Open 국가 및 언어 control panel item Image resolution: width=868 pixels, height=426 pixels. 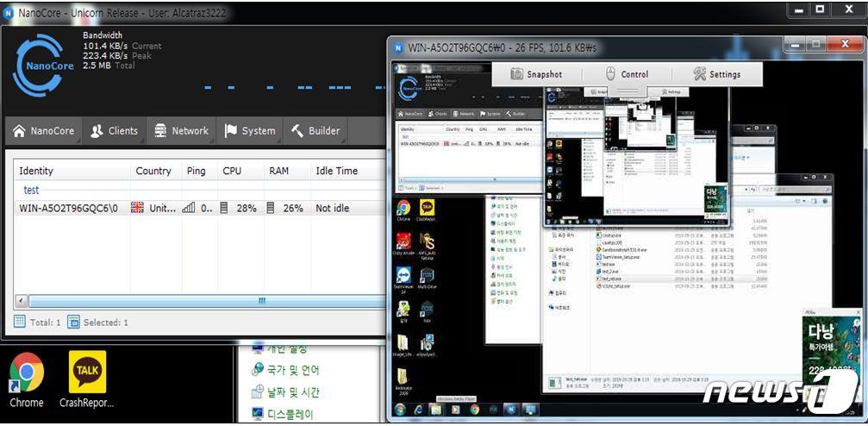pos(285,370)
